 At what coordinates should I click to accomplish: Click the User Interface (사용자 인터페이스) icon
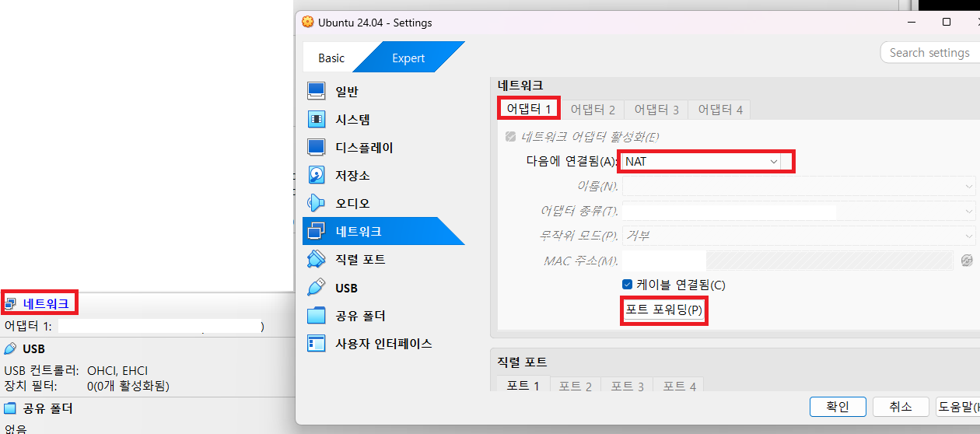316,343
